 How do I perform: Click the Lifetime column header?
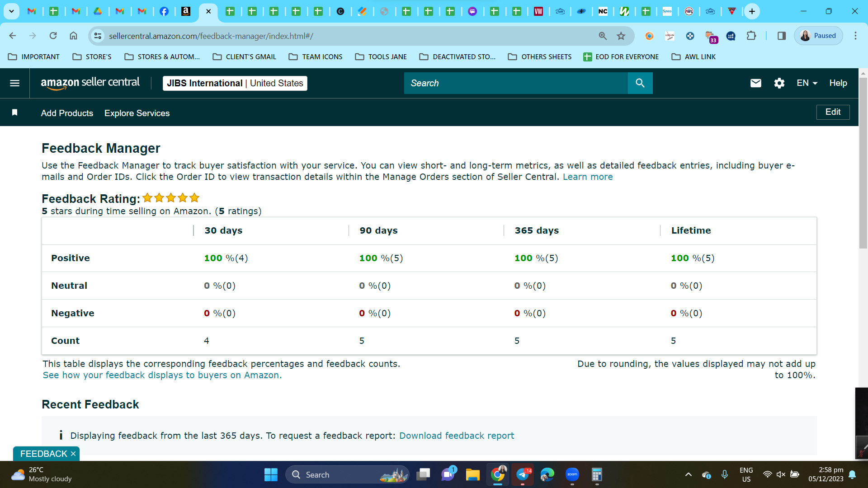click(x=691, y=230)
